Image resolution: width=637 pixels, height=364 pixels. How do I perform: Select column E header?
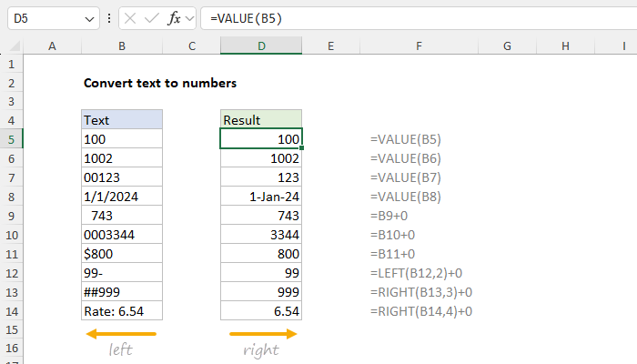[330, 45]
